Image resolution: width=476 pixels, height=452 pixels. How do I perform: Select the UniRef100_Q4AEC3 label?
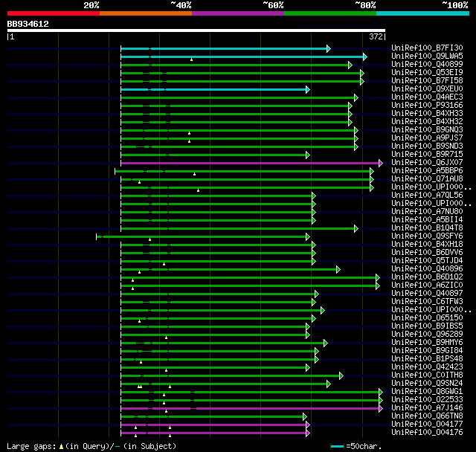coord(427,97)
